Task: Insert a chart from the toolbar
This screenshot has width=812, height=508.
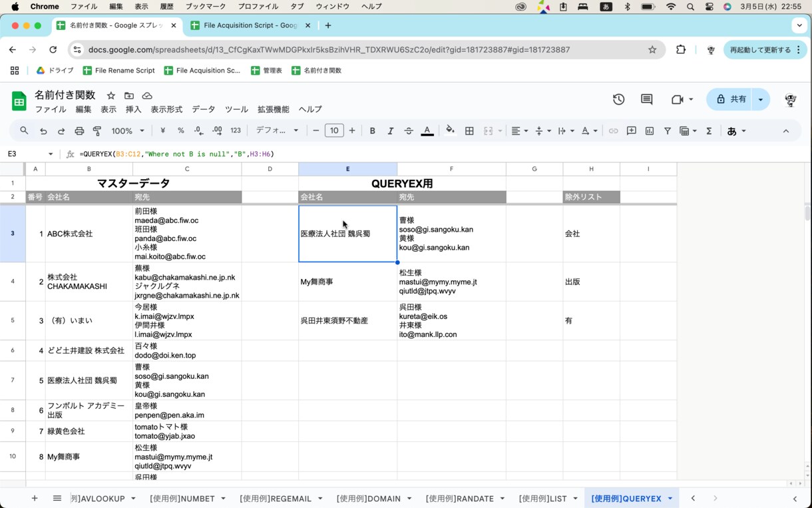Action: pyautogui.click(x=650, y=131)
